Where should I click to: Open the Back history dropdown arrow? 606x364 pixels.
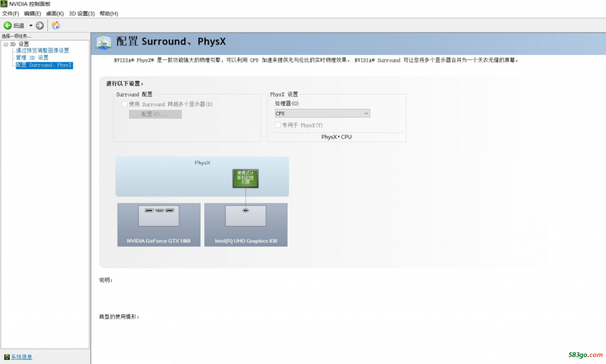pos(31,25)
